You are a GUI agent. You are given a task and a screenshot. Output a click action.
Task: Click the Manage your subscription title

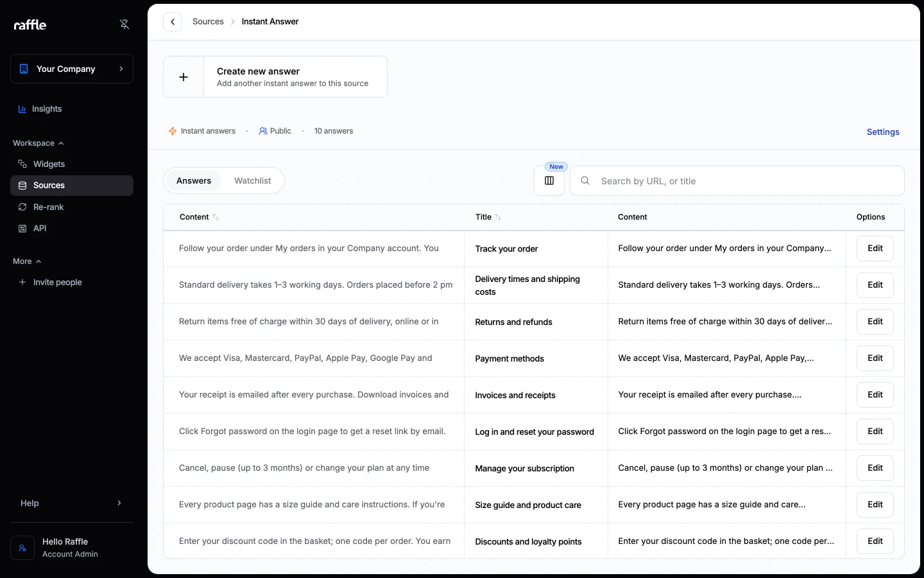pyautogui.click(x=524, y=469)
